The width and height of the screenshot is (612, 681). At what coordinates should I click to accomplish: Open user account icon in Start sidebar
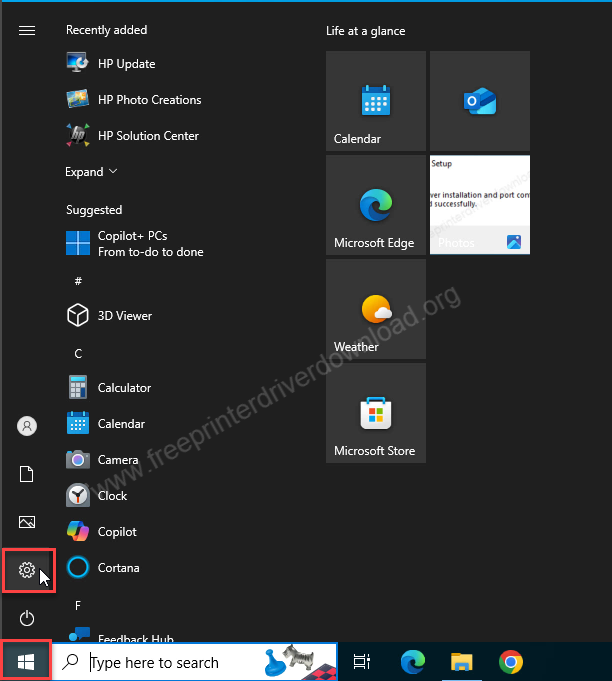point(27,426)
